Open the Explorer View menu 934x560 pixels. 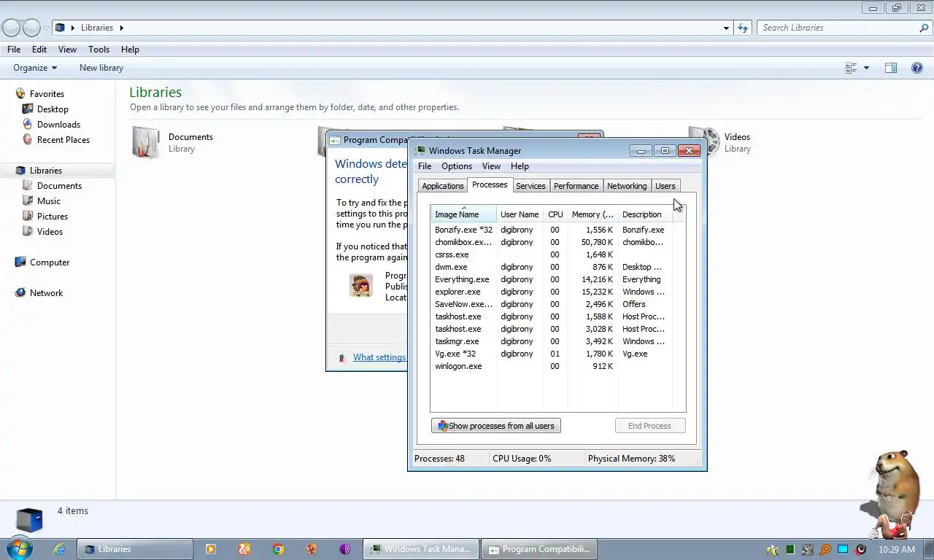click(67, 50)
